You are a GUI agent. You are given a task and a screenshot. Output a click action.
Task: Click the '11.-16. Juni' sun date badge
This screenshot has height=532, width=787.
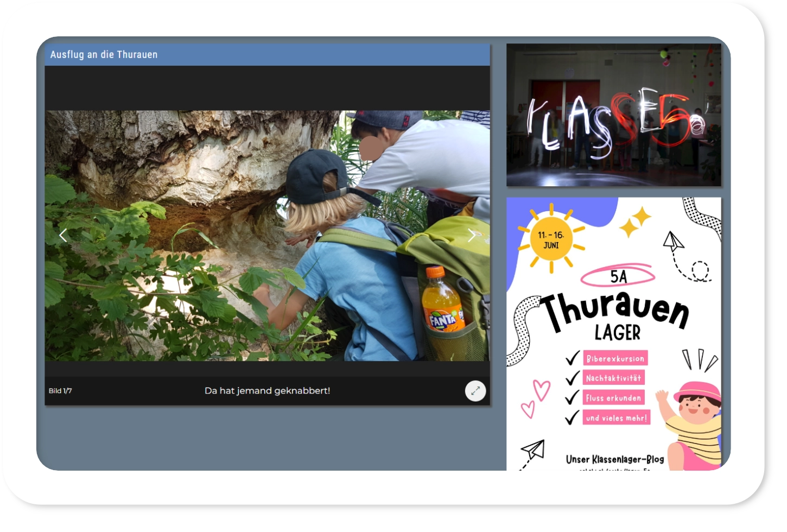click(551, 239)
